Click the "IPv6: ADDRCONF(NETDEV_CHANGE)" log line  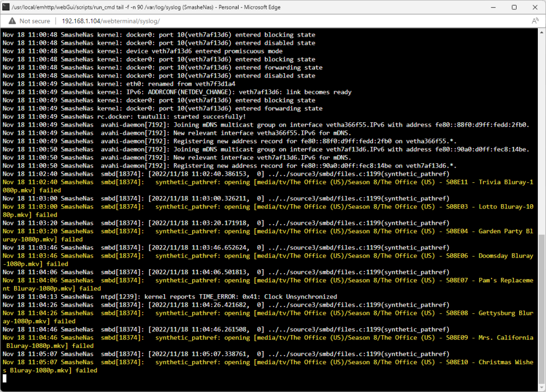pyautogui.click(x=177, y=92)
